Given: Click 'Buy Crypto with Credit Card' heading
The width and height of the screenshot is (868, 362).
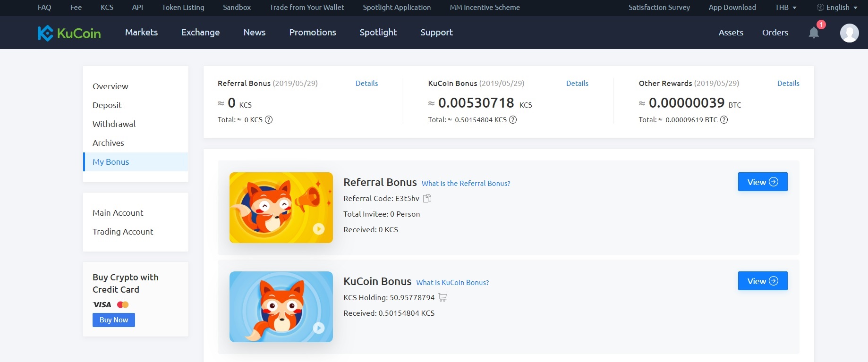Looking at the screenshot, I should 126,284.
